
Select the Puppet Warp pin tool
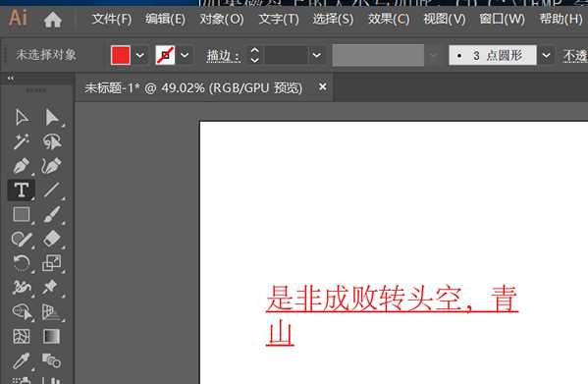click(51, 288)
